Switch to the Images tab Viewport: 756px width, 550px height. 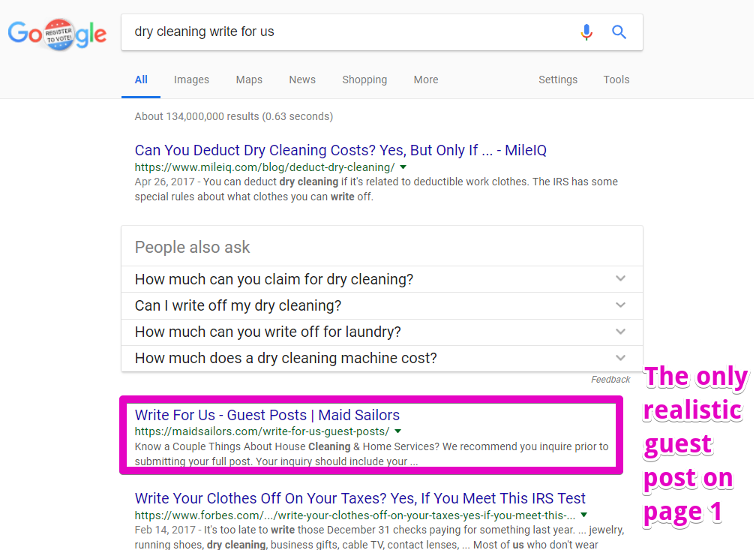(191, 80)
